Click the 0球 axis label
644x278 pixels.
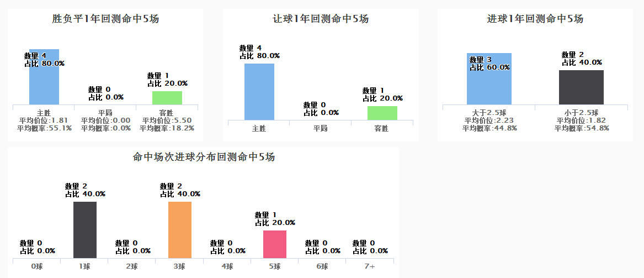pos(37,266)
